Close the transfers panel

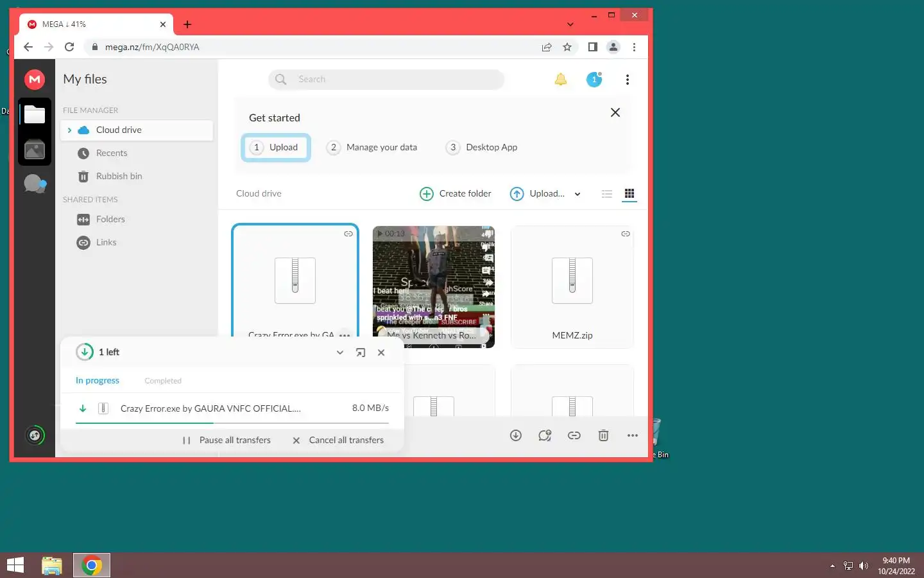tap(381, 353)
